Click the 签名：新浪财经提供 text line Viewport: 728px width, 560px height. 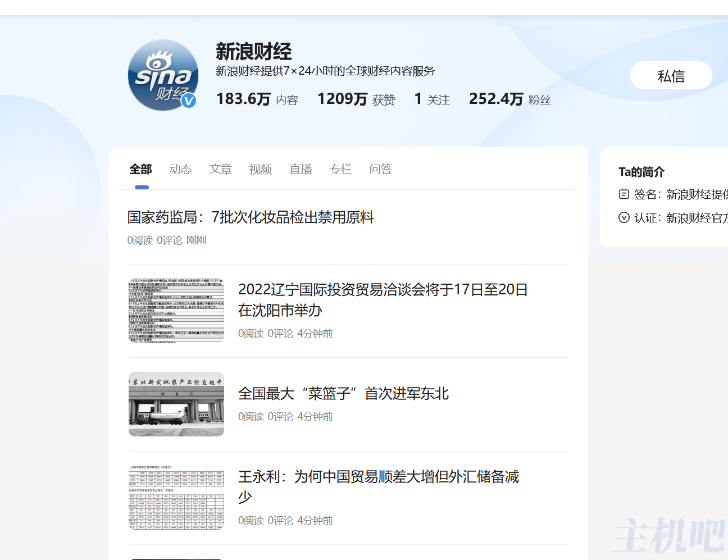[x=681, y=194]
